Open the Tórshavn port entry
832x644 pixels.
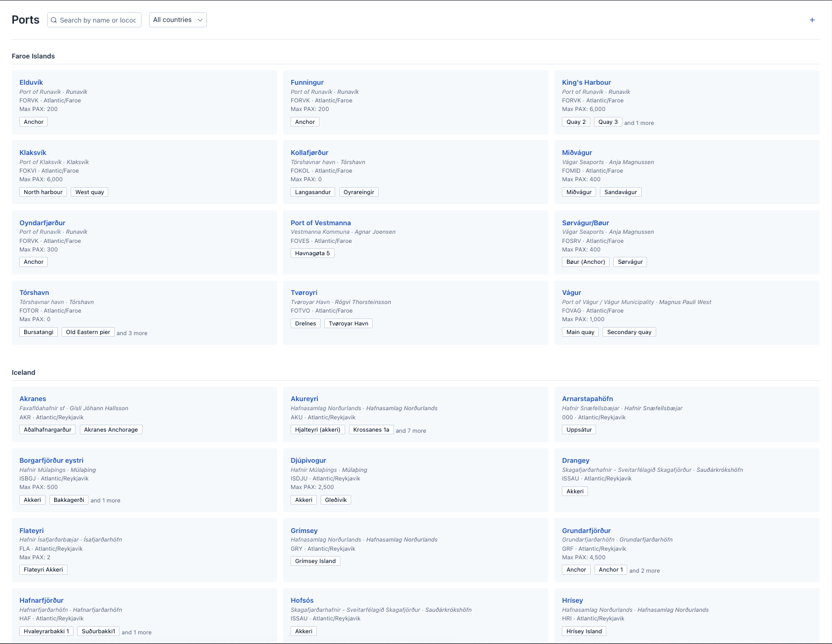34,293
